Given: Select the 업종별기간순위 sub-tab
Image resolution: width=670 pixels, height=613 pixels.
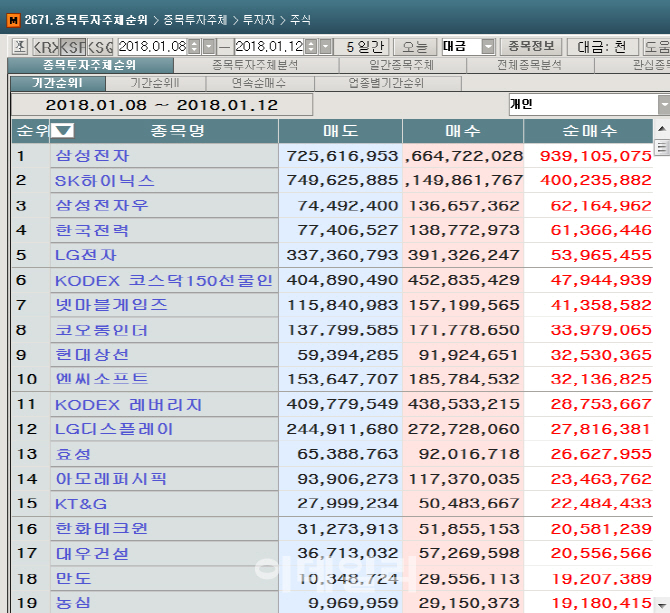Looking at the screenshot, I should [x=387, y=83].
